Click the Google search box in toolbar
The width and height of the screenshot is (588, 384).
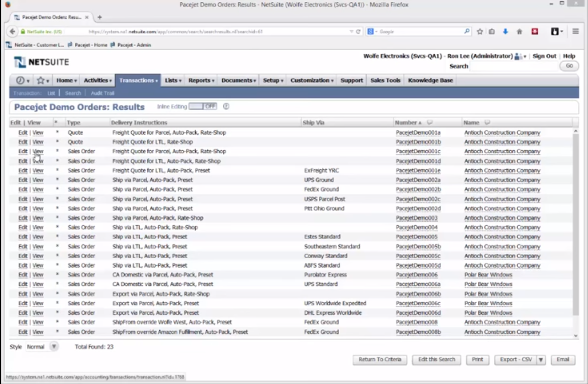pos(420,32)
